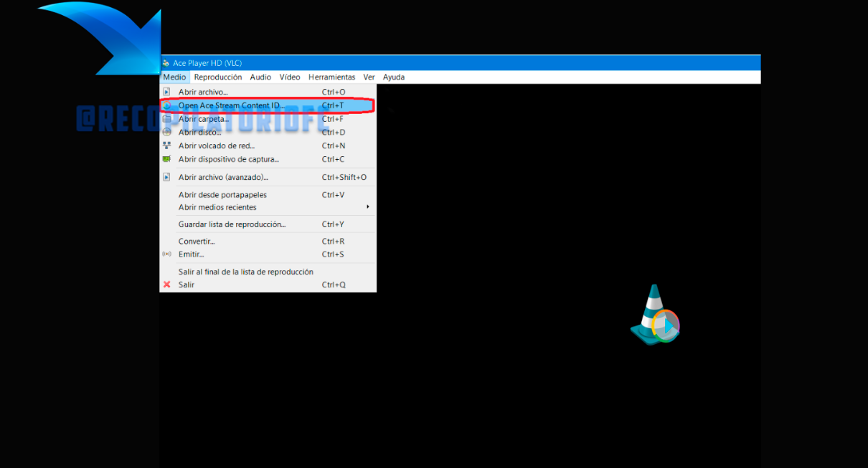Open the Audio menu
The image size is (868, 468).
(260, 77)
